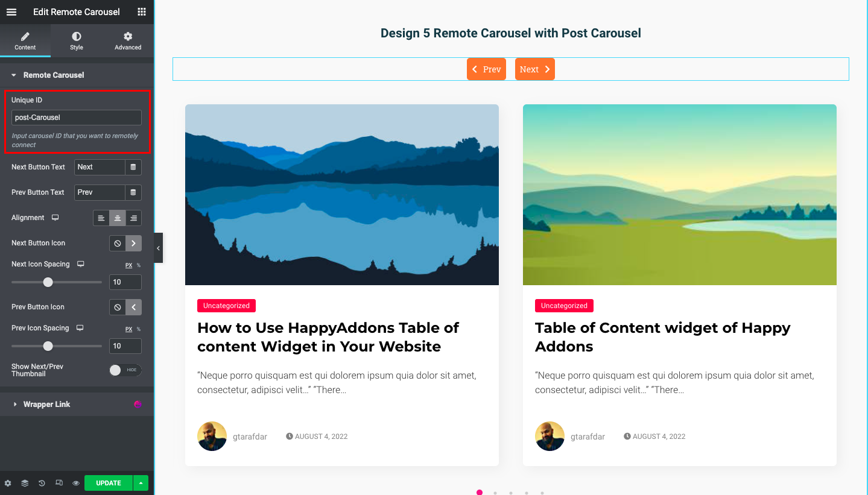Image resolution: width=868 pixels, height=495 pixels.
Task: Switch to the Style tab
Action: tap(76, 40)
